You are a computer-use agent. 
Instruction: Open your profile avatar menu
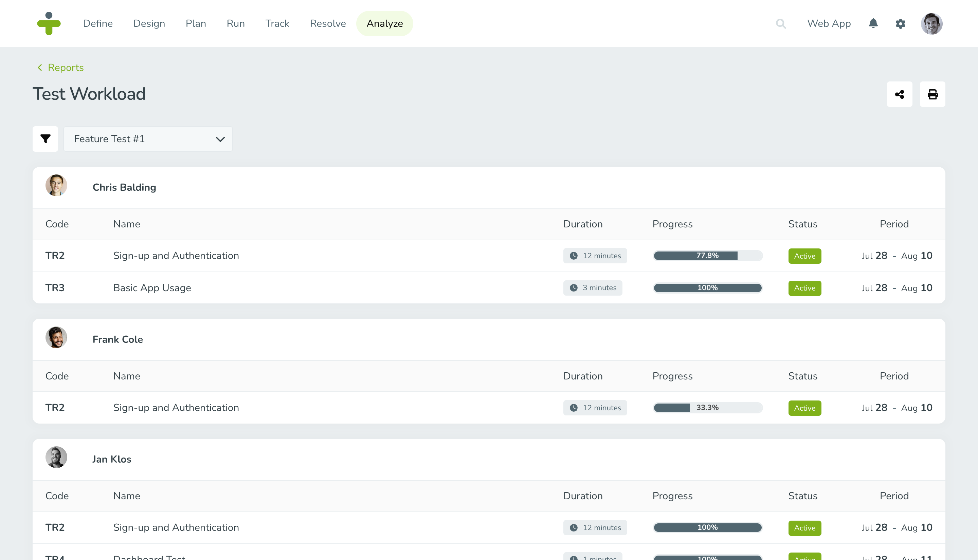[x=931, y=23]
